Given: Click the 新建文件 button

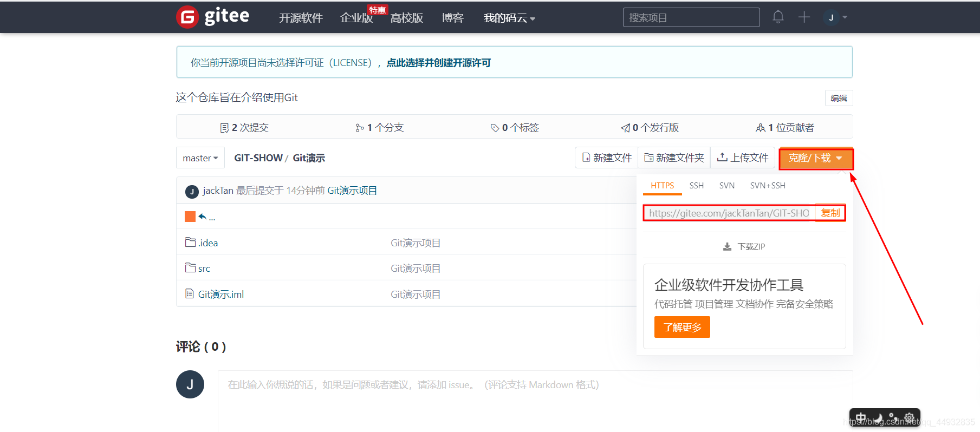Looking at the screenshot, I should pyautogui.click(x=607, y=158).
